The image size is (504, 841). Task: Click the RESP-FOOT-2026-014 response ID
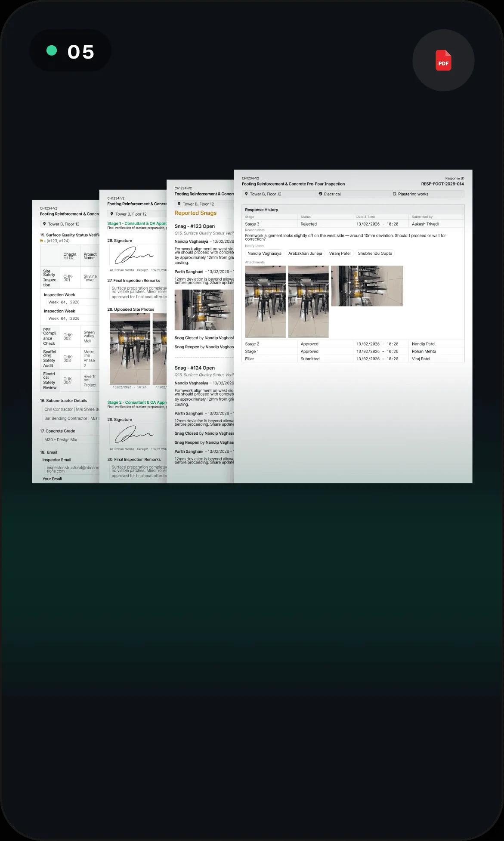click(x=442, y=184)
